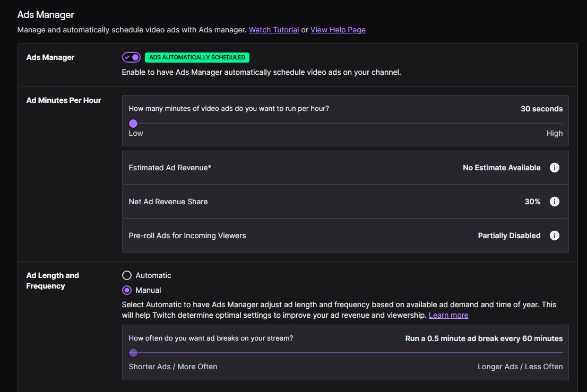The height and width of the screenshot is (392, 587).
Task: Click the Pre-roll Ads info icon
Action: [555, 236]
